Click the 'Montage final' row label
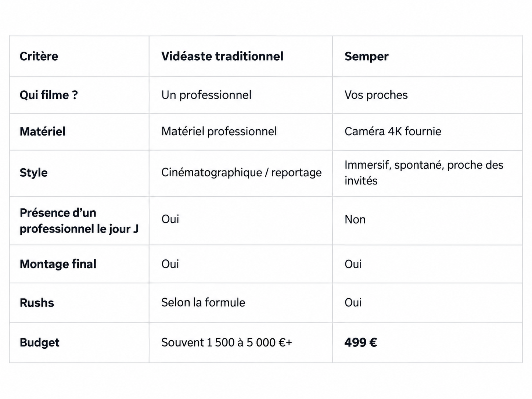This screenshot has width=532, height=399. click(58, 264)
